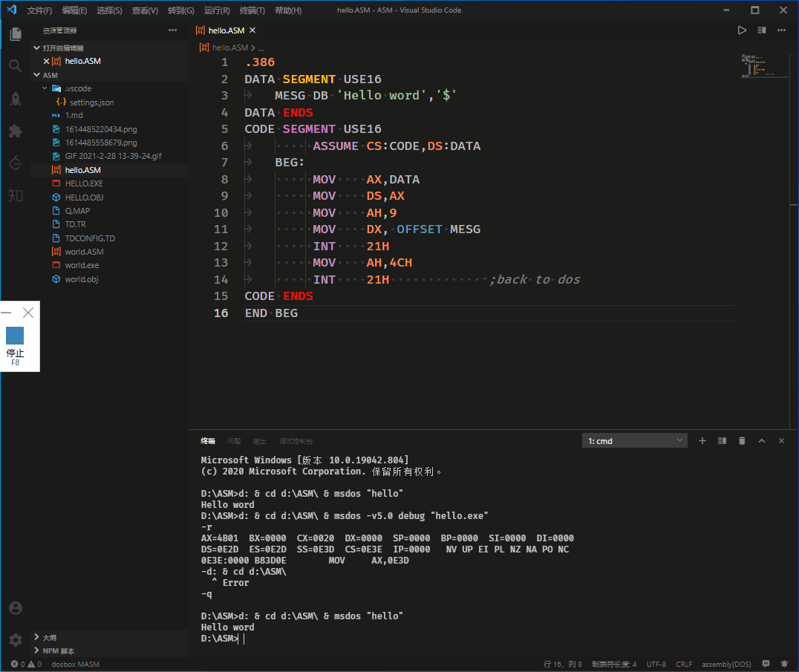Viewport: 799px width, 672px height.
Task: Maximize the terminal panel with the chevron
Action: 761,440
